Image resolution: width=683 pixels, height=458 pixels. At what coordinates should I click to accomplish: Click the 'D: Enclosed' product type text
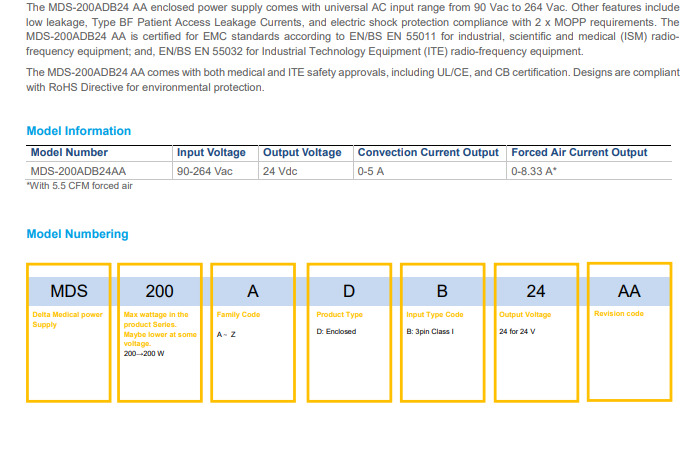click(x=335, y=330)
